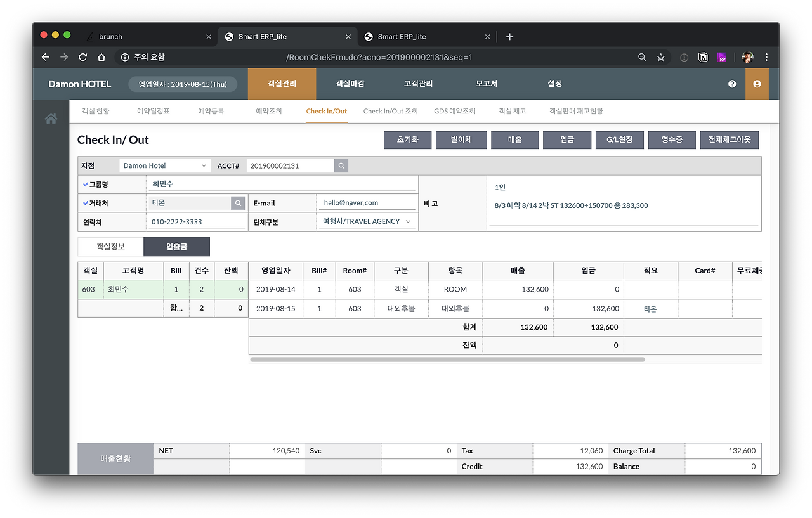
Task: Click the horizontal scrollbar under the table
Action: pos(447,359)
